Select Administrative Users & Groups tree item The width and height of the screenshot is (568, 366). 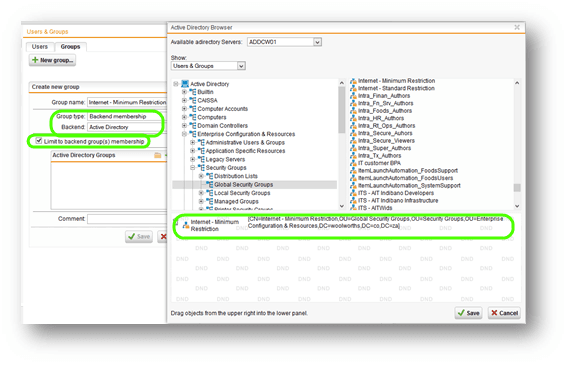245,143
